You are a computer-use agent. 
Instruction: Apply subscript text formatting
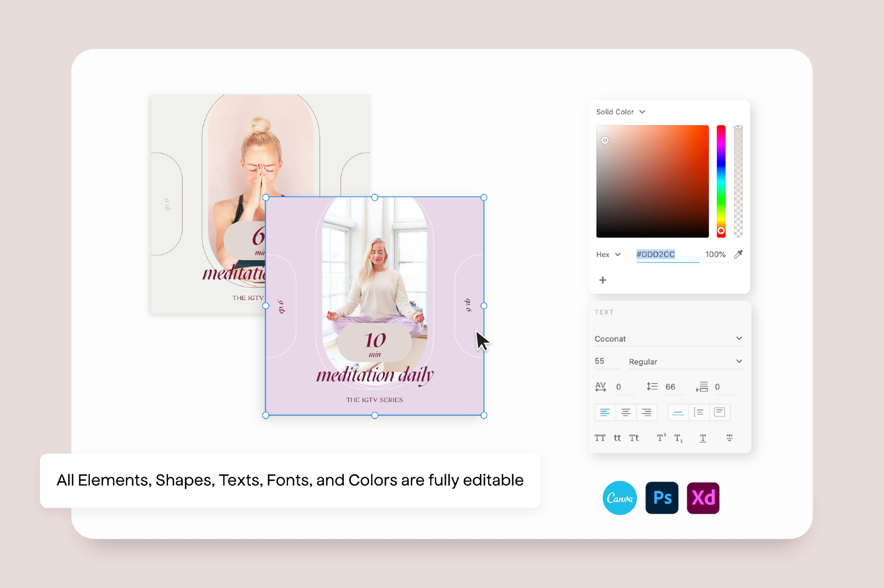coord(679,438)
